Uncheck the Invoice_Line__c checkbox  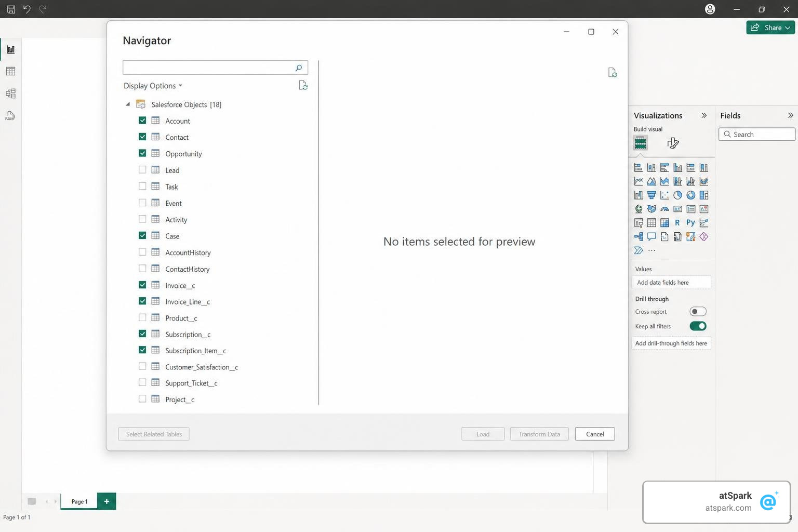[x=142, y=301]
